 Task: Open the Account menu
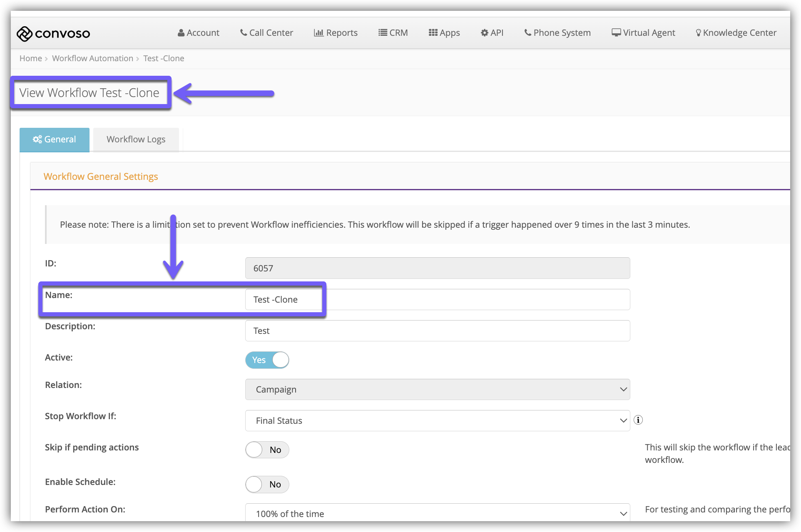[198, 33]
